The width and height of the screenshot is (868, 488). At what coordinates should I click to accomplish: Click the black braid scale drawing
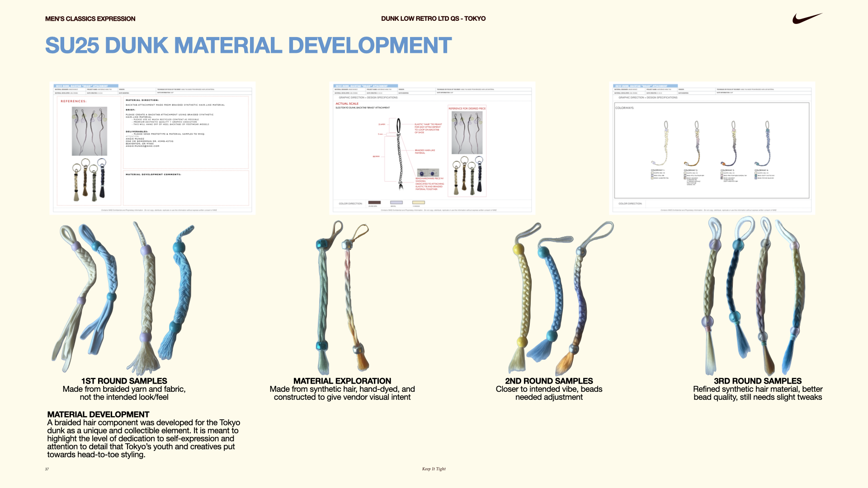400,154
